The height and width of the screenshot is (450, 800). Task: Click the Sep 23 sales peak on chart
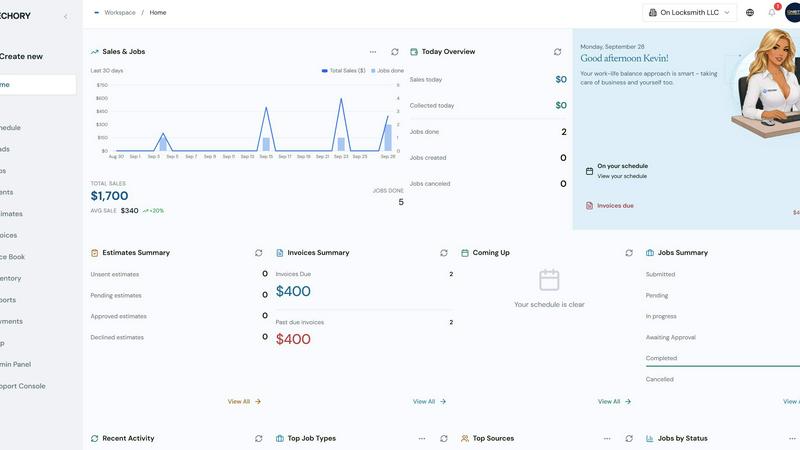pyautogui.click(x=341, y=99)
